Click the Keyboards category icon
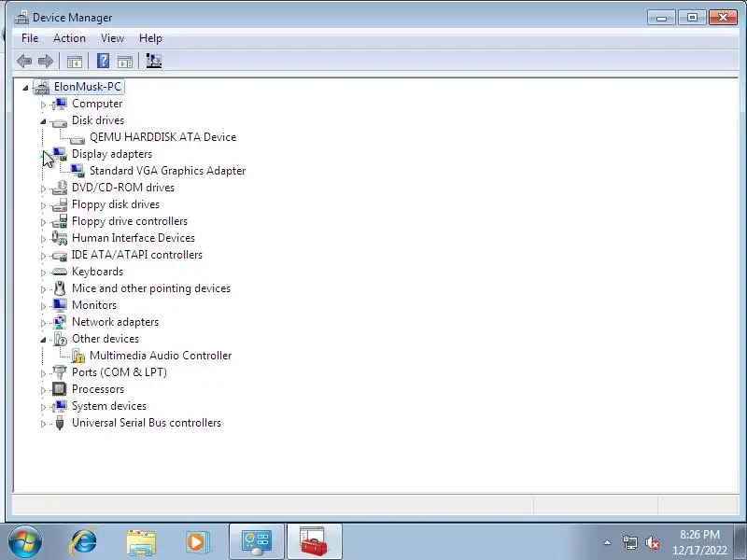 point(60,272)
